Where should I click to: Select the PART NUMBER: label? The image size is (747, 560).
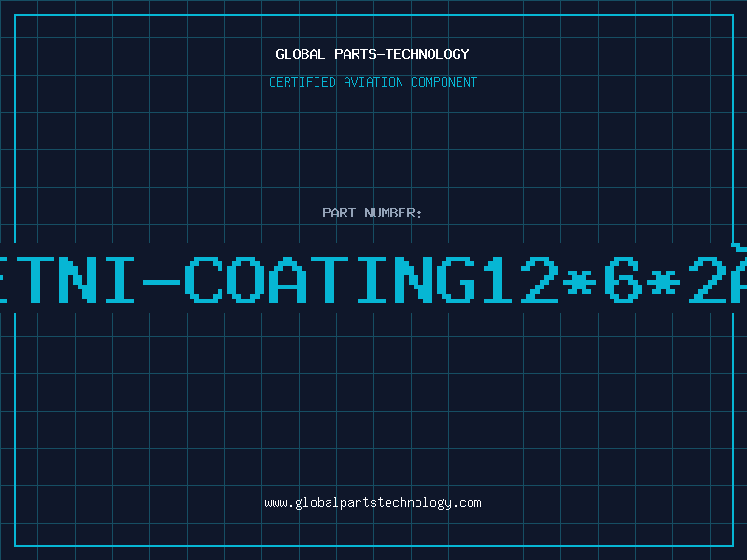(x=372, y=213)
